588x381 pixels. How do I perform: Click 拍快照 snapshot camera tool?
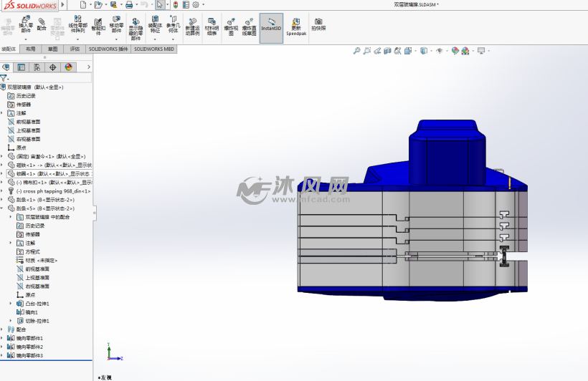(x=318, y=24)
